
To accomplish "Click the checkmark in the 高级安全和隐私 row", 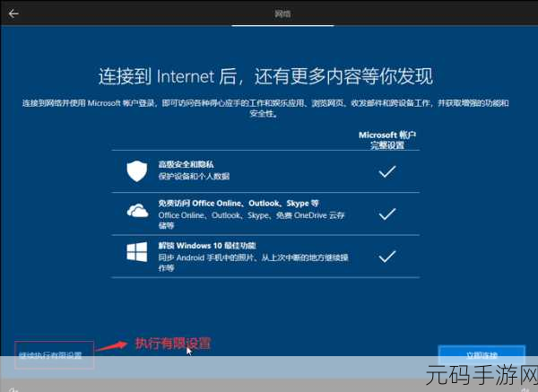I will point(387,171).
